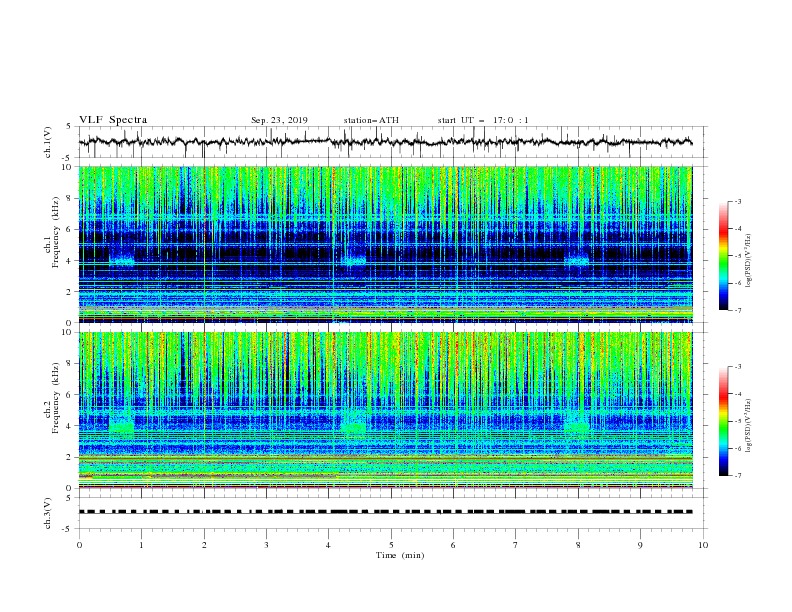Image resolution: width=792 pixels, height=612 pixels.
Task: Click the "ch.3(V)" axis label
Action: [x=48, y=513]
